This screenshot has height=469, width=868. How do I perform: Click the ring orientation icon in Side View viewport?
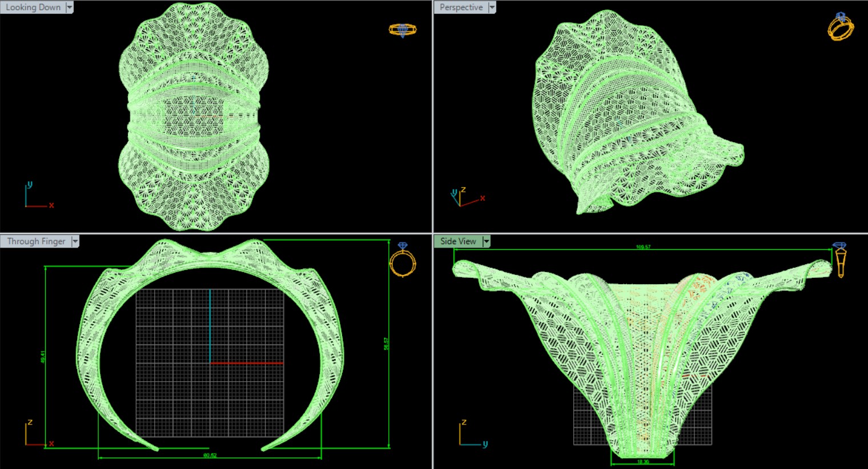coord(840,260)
